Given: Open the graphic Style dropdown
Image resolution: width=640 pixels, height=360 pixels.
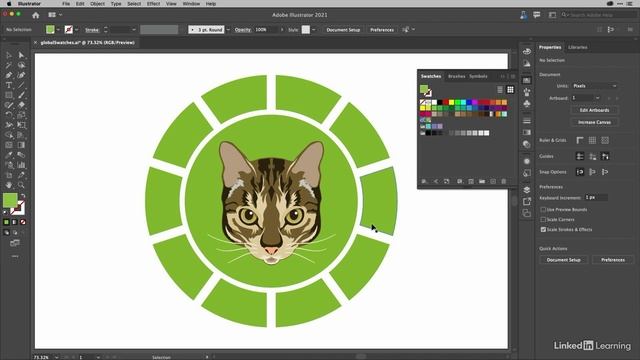Looking at the screenshot, I should pyautogui.click(x=313, y=30).
